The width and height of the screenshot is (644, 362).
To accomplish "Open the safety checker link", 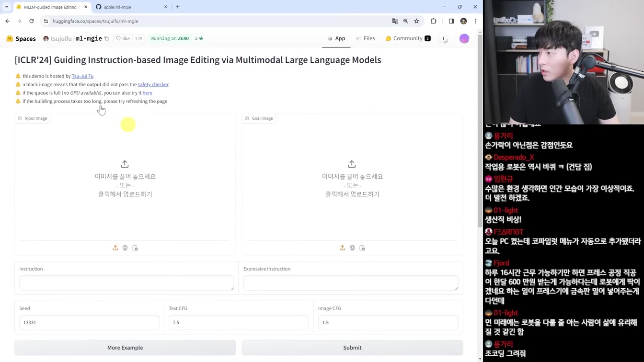I will pyautogui.click(x=153, y=84).
